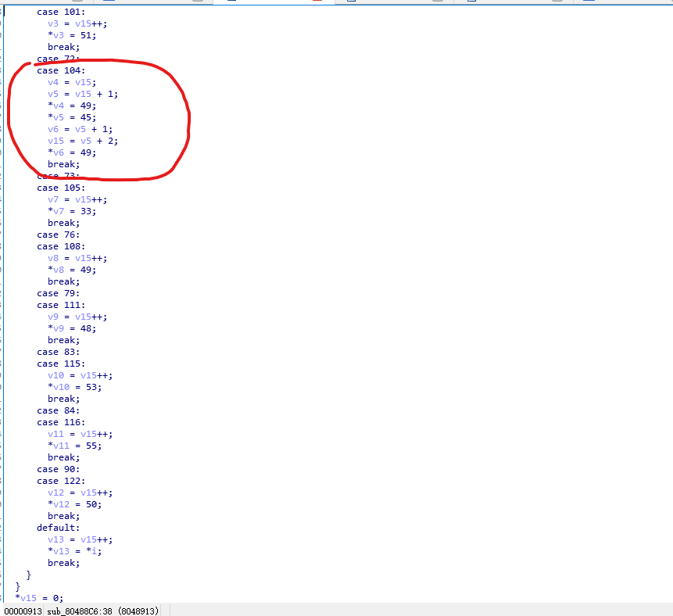Click the 'case 83:' label
Screen dimensions: 673x616
(x=59, y=352)
